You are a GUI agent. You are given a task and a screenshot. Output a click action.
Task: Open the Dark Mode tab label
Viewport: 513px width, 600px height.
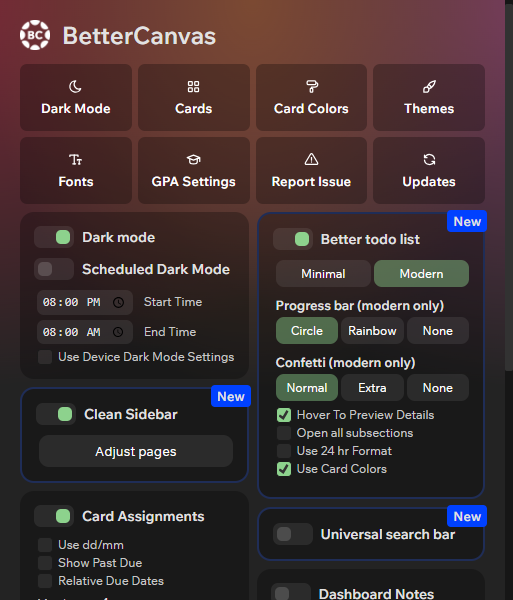tap(76, 109)
